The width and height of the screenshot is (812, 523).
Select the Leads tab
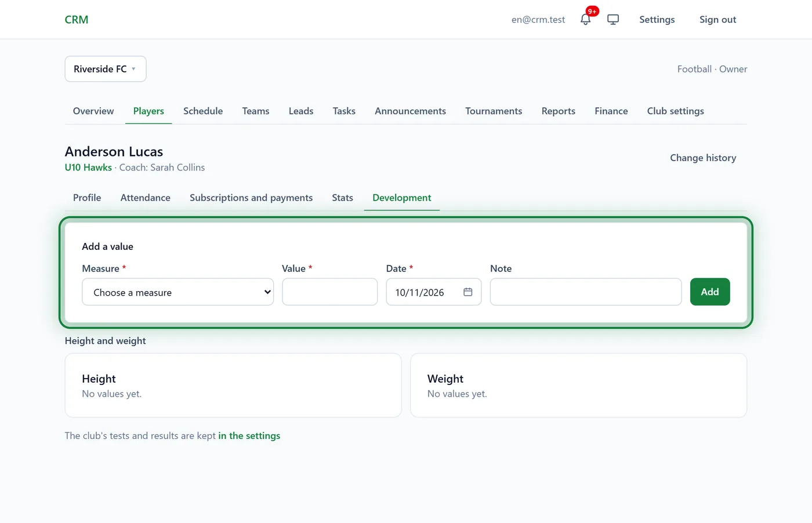[301, 111]
